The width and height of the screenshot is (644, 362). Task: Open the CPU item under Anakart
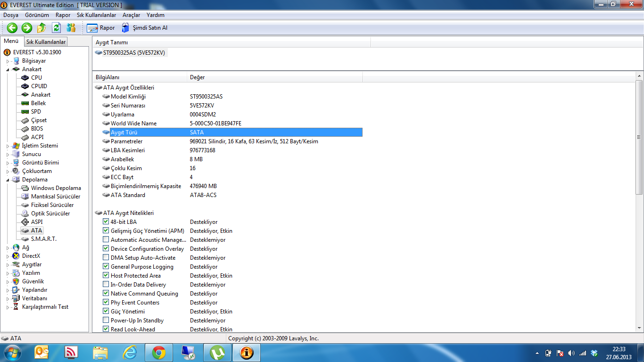pos(36,78)
